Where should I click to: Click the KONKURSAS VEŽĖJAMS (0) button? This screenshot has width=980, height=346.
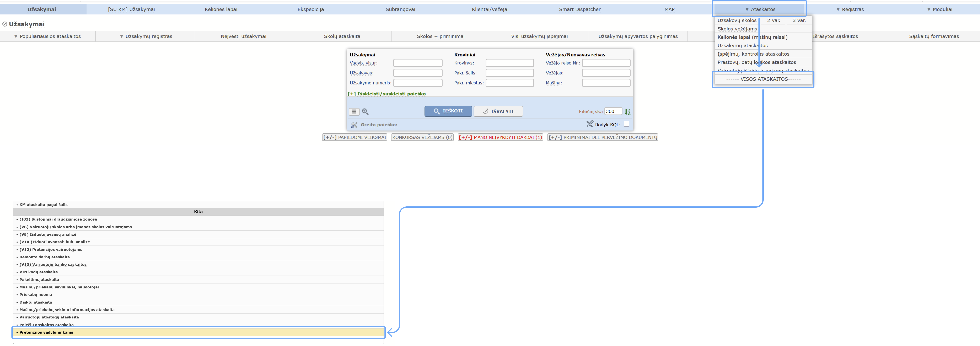pyautogui.click(x=422, y=137)
